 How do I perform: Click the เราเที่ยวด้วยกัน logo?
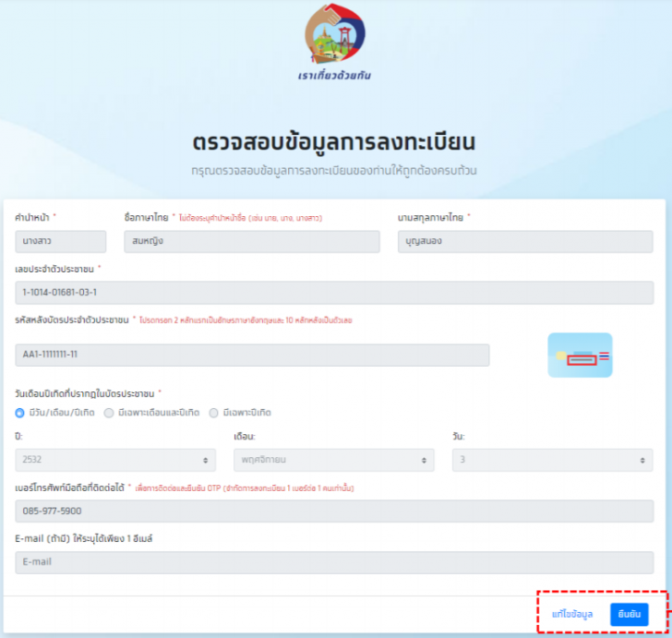click(335, 42)
